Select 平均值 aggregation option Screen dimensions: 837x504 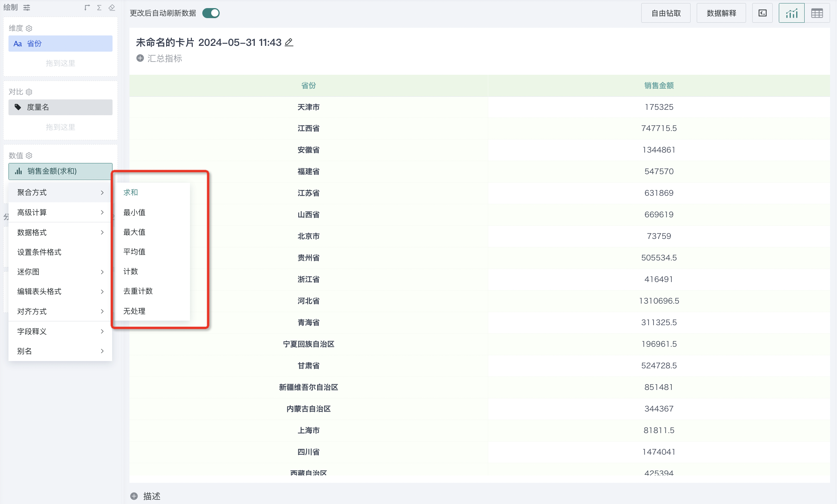pyautogui.click(x=134, y=252)
